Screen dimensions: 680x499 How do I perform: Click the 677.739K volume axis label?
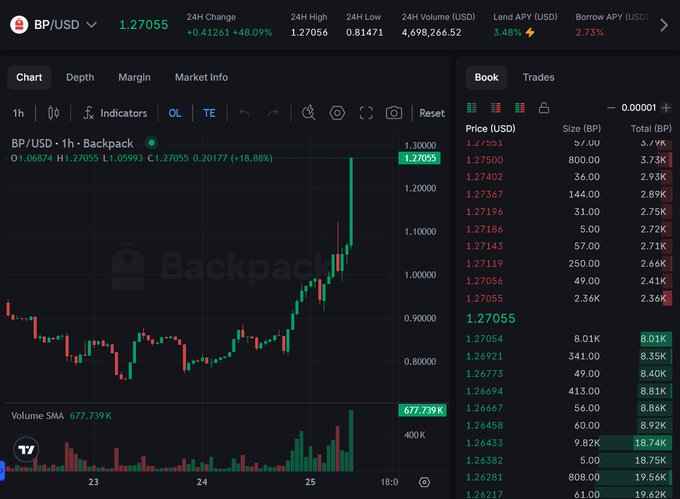tap(422, 410)
